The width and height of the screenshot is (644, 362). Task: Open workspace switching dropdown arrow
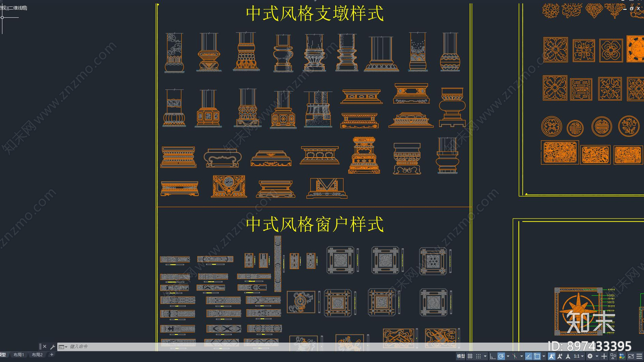[597, 356]
